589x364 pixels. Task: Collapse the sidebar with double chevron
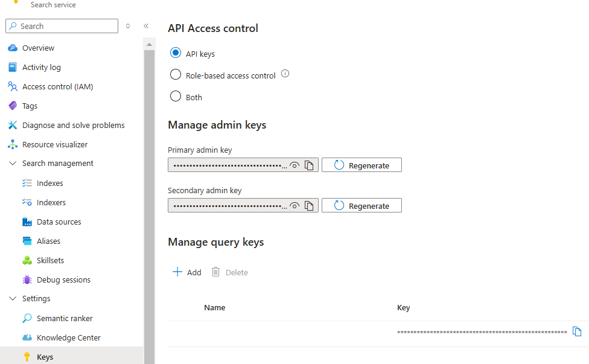pyautogui.click(x=146, y=26)
